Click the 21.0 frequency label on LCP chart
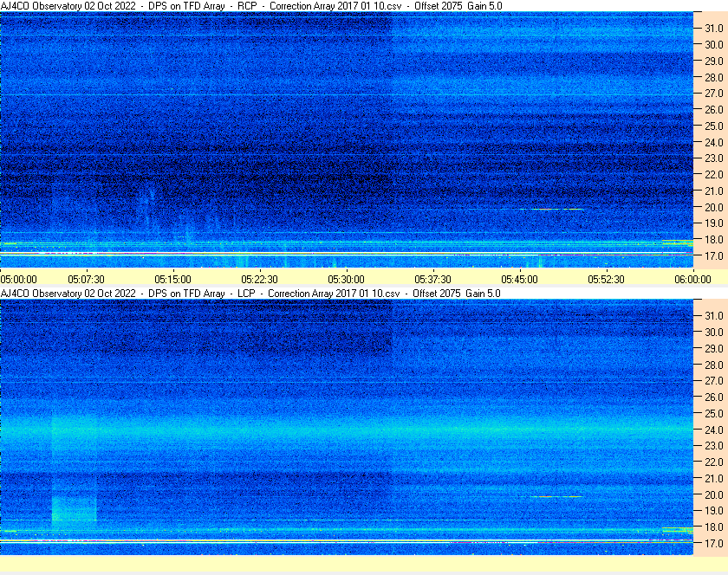 click(714, 479)
